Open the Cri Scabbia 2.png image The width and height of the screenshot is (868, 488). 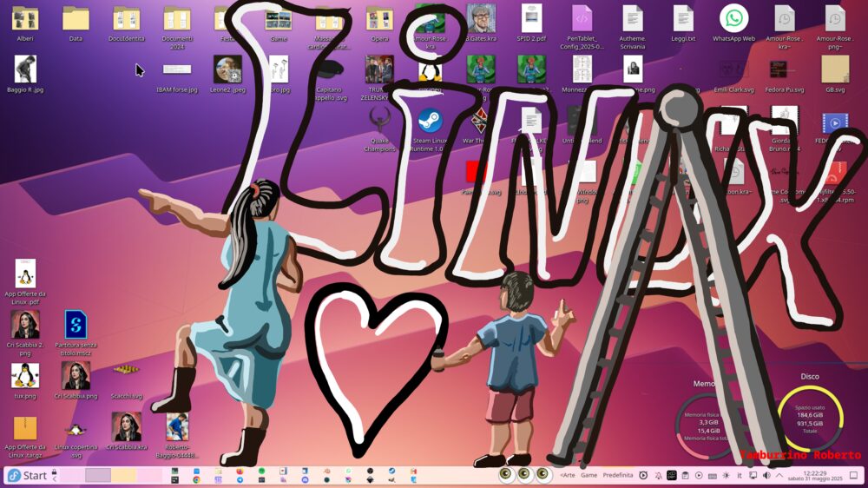click(x=25, y=333)
